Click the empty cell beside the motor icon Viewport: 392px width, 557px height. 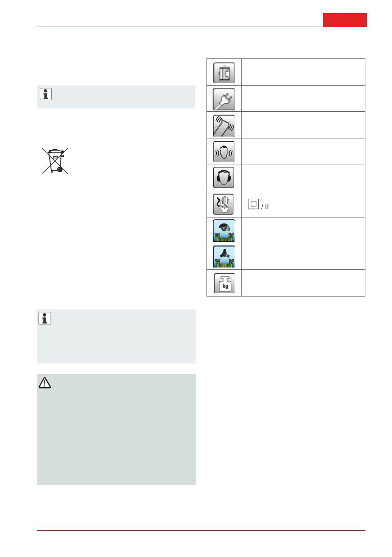click(x=303, y=72)
